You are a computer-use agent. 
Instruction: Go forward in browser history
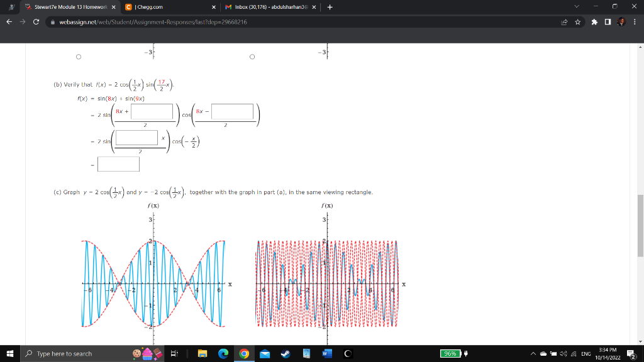(23, 22)
